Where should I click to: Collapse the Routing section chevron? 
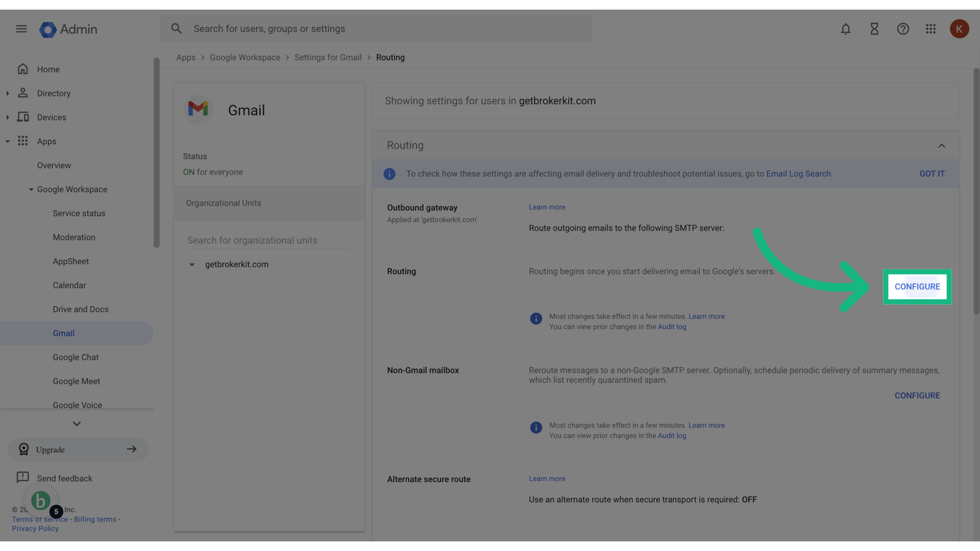click(x=941, y=146)
